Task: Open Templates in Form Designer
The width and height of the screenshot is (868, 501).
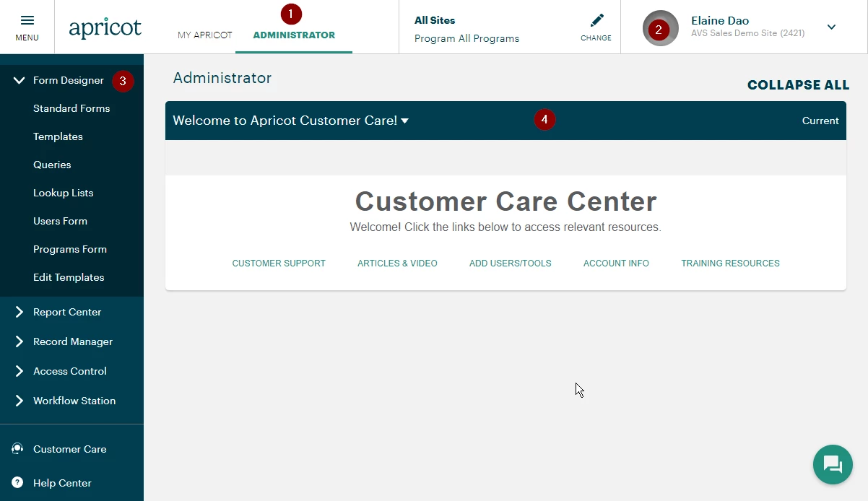Action: [58, 136]
